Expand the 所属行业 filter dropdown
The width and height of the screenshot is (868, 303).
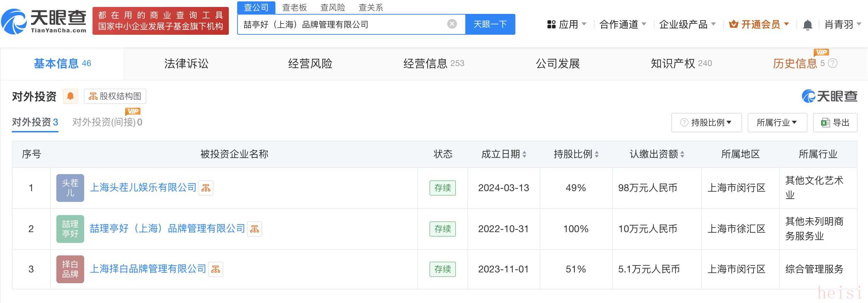coord(777,123)
